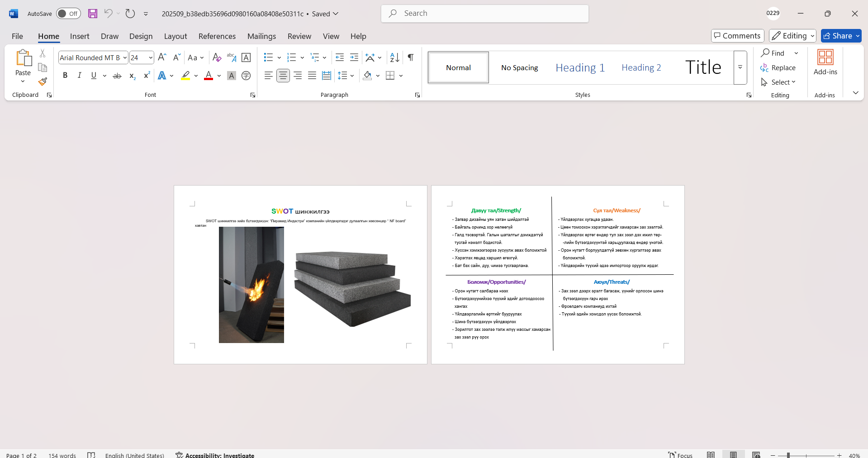
Task: Activate the Format Painter brush
Action: (x=43, y=81)
